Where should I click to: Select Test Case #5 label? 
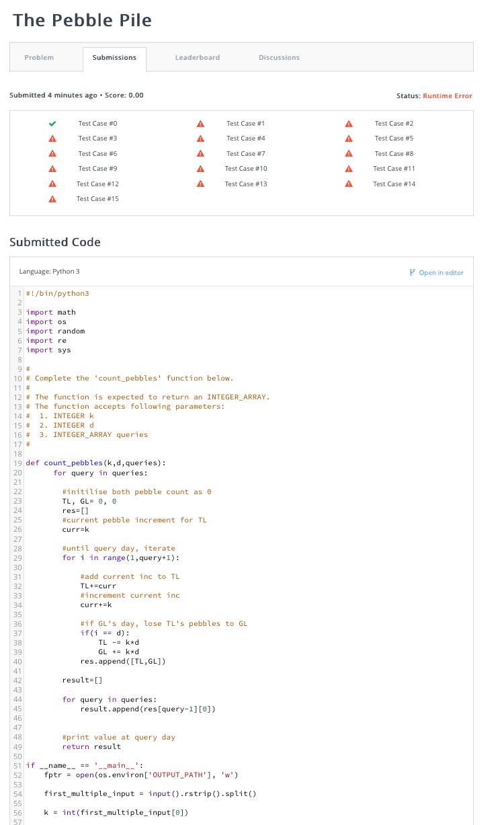coord(394,139)
